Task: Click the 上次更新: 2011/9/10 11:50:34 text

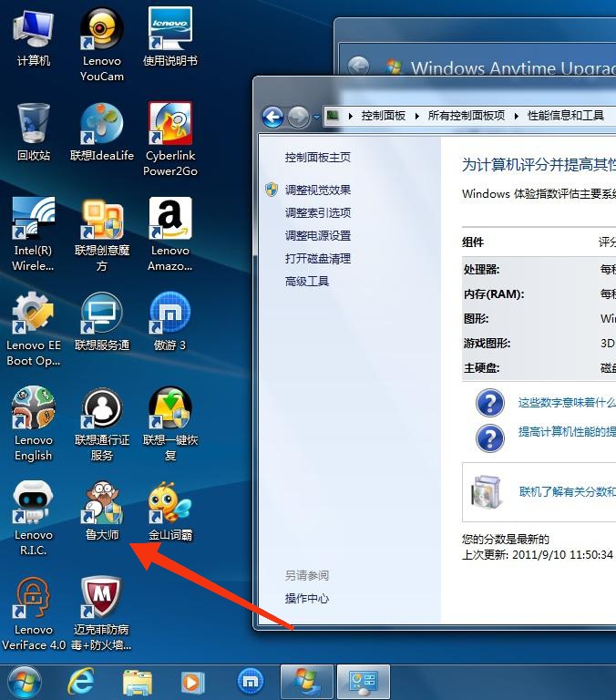Action: [538, 554]
